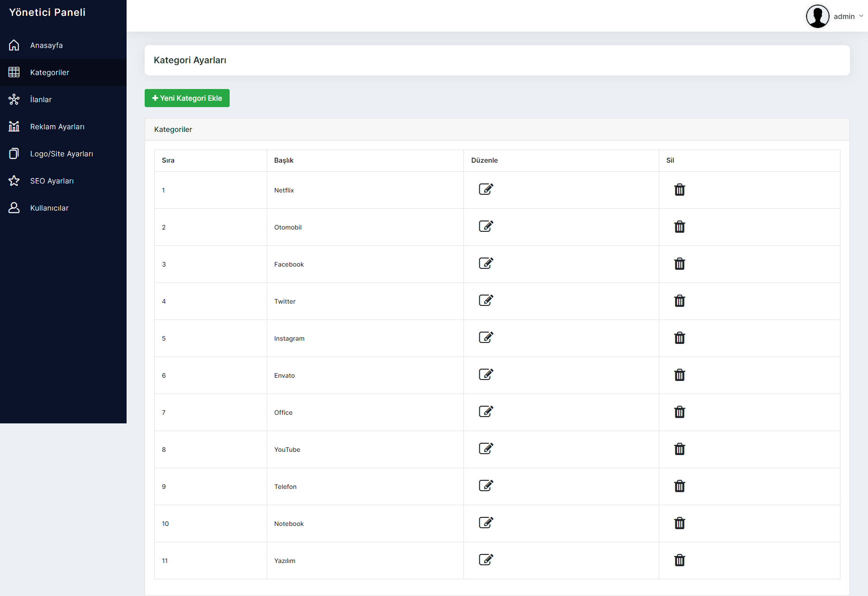Click the Kategori Ayarları page heading

pyautogui.click(x=190, y=60)
